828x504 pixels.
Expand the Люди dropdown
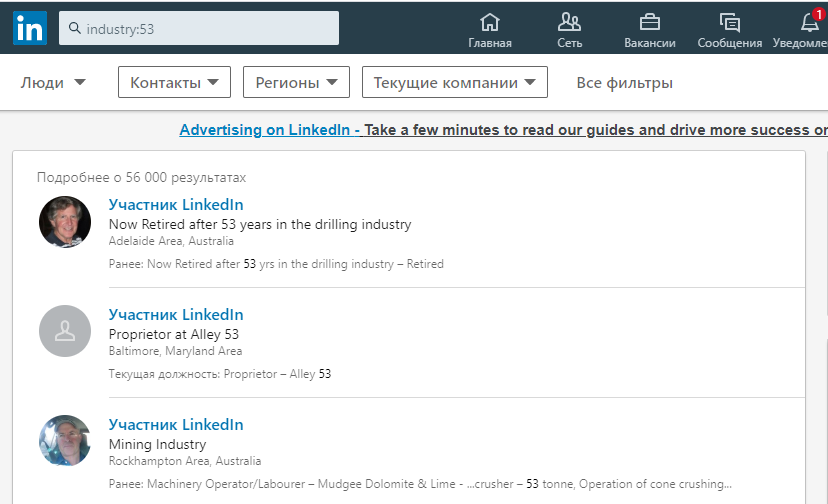(52, 83)
